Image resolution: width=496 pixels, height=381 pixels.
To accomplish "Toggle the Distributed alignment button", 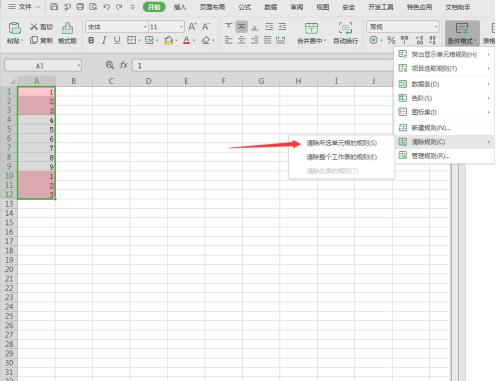I will pos(281,40).
